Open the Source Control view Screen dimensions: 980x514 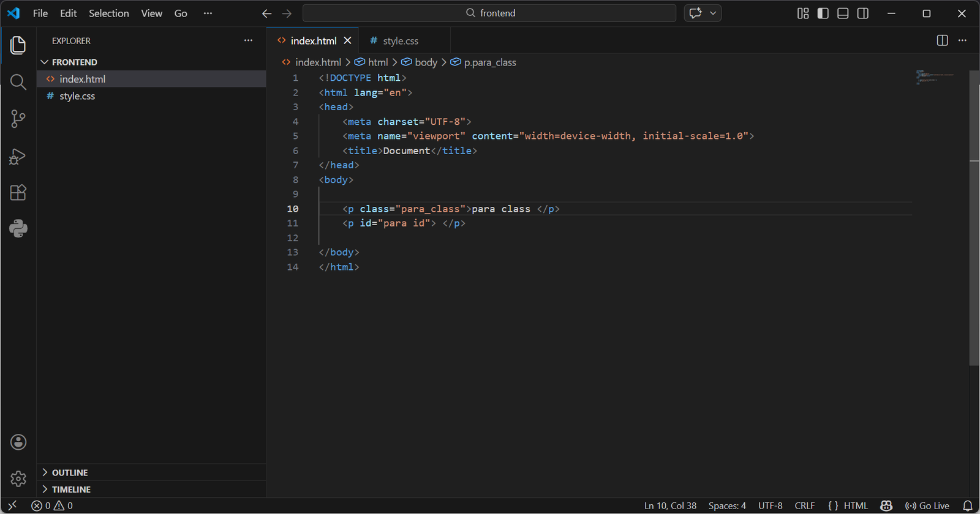[18, 119]
